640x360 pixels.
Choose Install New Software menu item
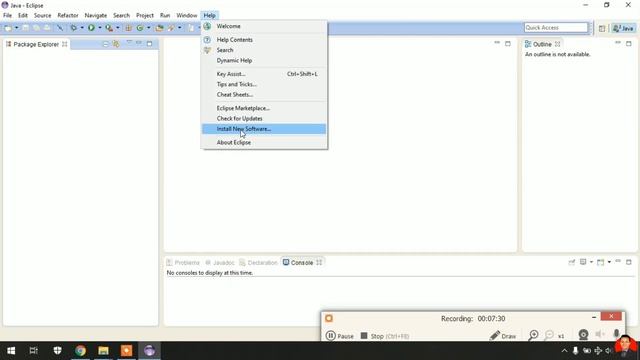264,129
